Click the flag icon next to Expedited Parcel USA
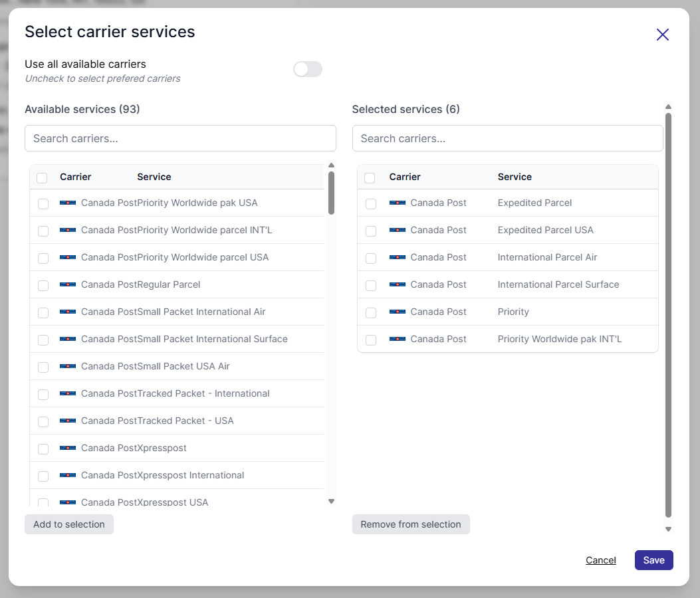 point(397,231)
